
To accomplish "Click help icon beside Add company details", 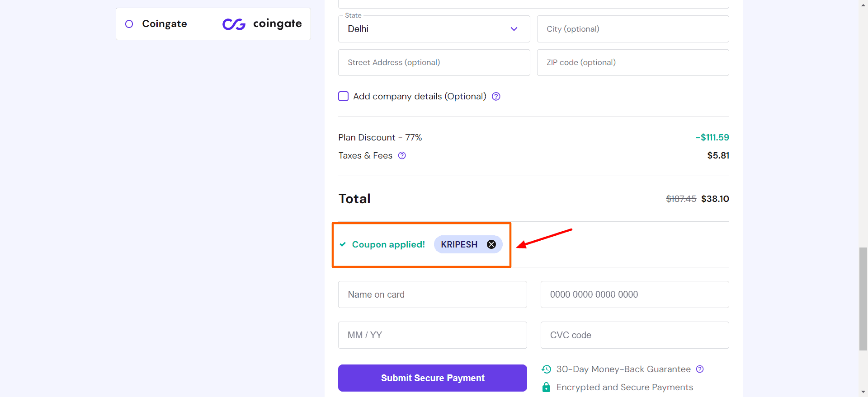I will click(496, 96).
